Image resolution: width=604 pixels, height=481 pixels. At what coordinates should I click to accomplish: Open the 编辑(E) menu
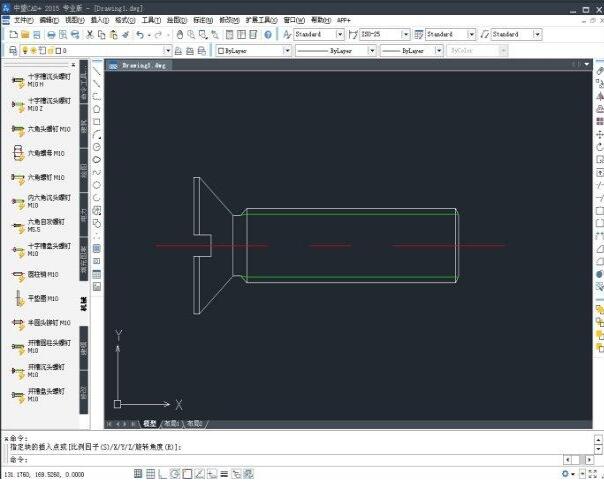(49, 20)
